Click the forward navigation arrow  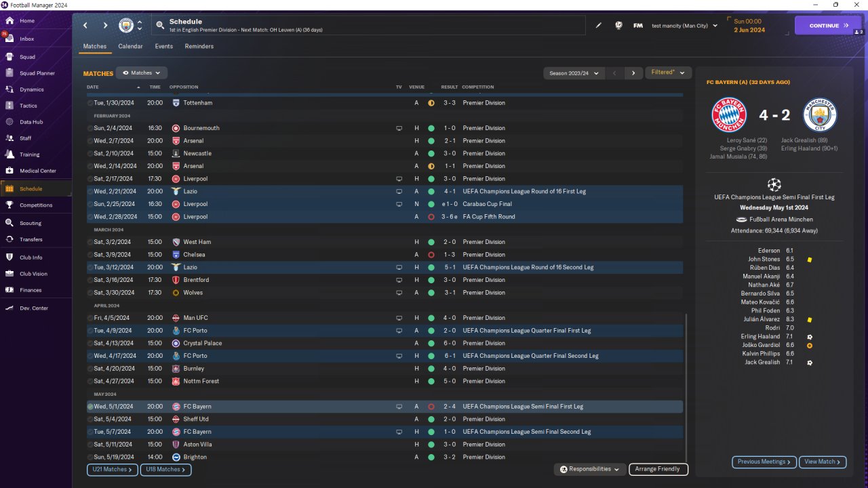coord(105,26)
